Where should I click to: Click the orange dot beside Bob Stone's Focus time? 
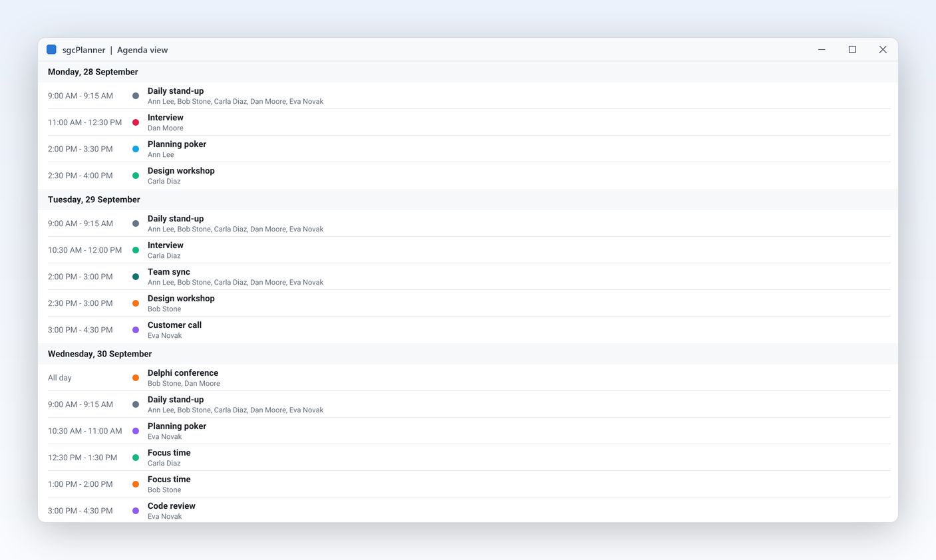136,484
